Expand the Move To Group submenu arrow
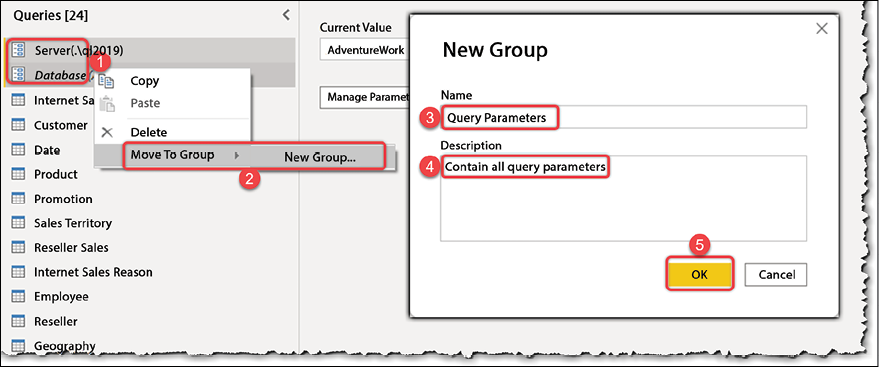The image size is (879, 367). coord(237,155)
